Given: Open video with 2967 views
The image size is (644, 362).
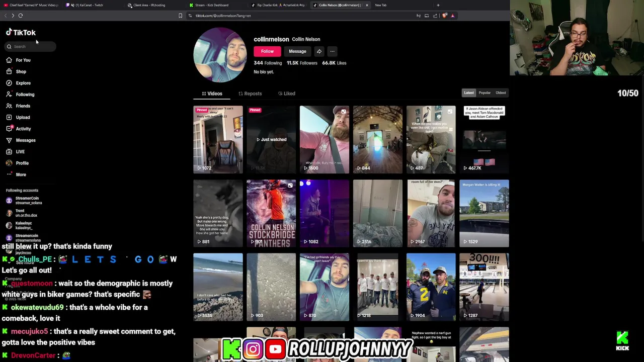Looking at the screenshot, I should coord(431,213).
